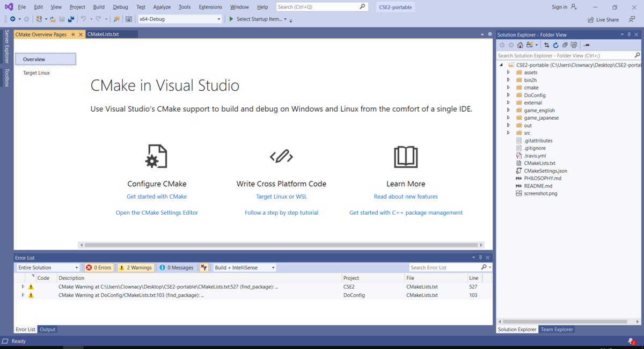Switch to the Team Explorer tab
The height and width of the screenshot is (349, 644).
point(557,329)
